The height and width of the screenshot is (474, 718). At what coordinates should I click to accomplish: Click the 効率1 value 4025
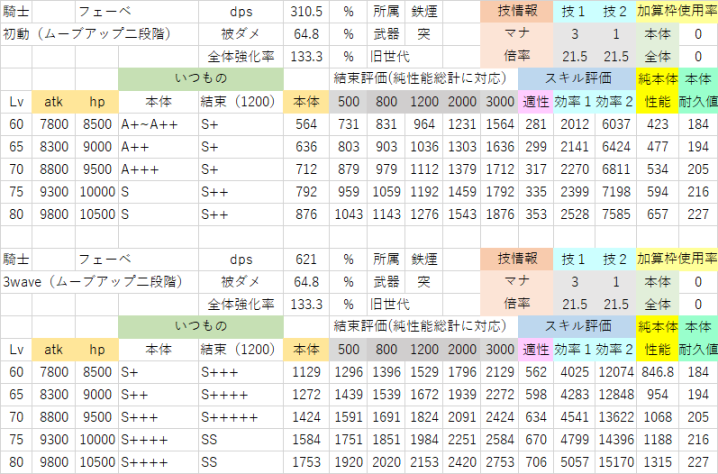click(574, 372)
